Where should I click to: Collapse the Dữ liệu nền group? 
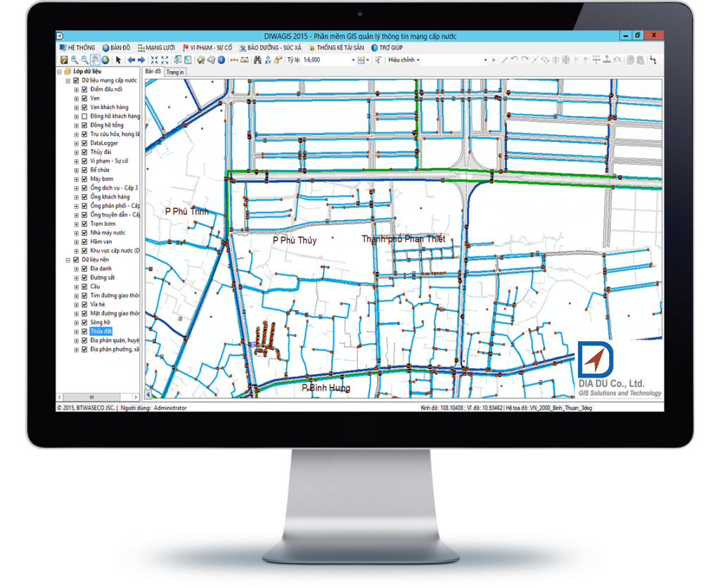[x=68, y=260]
